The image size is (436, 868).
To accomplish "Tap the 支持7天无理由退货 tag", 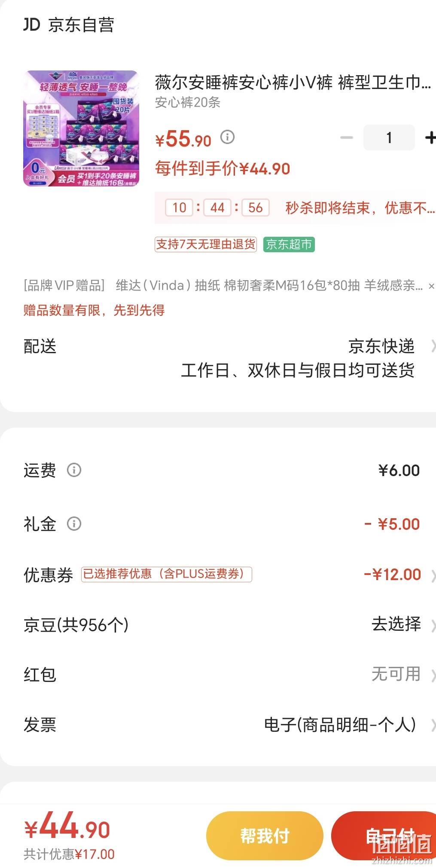I will (x=206, y=245).
